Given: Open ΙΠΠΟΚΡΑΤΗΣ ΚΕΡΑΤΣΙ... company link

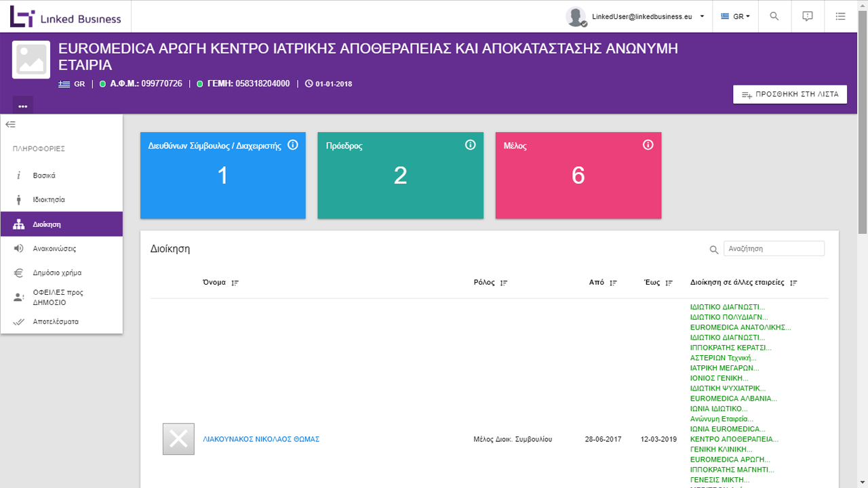Looking at the screenshot, I should tap(731, 348).
